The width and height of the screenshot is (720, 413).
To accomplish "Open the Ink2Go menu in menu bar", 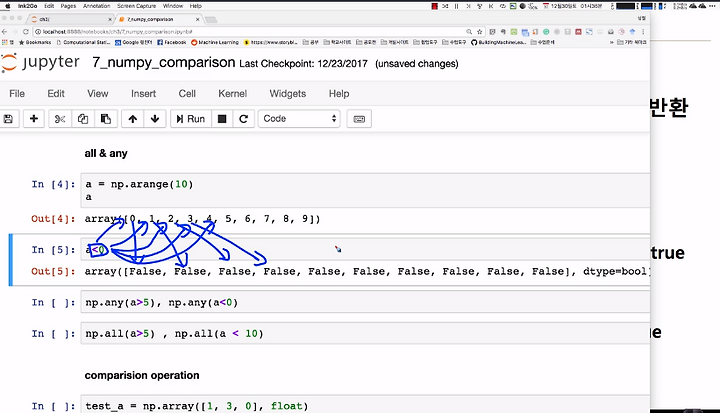I will pyautogui.click(x=28, y=6).
